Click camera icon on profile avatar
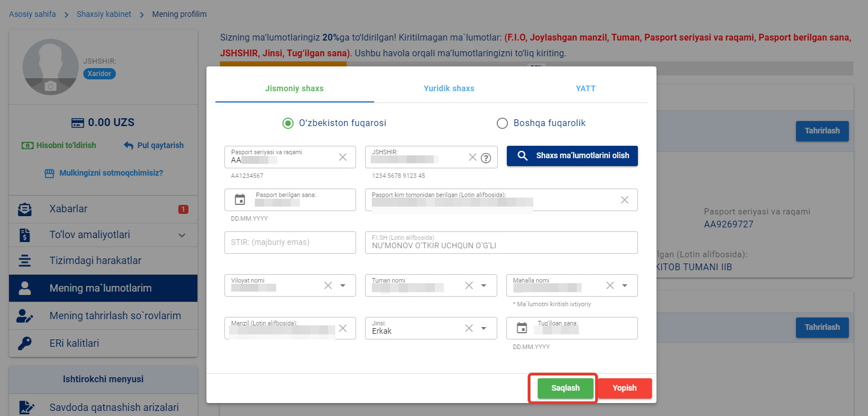This screenshot has width=868, height=416. click(x=51, y=86)
